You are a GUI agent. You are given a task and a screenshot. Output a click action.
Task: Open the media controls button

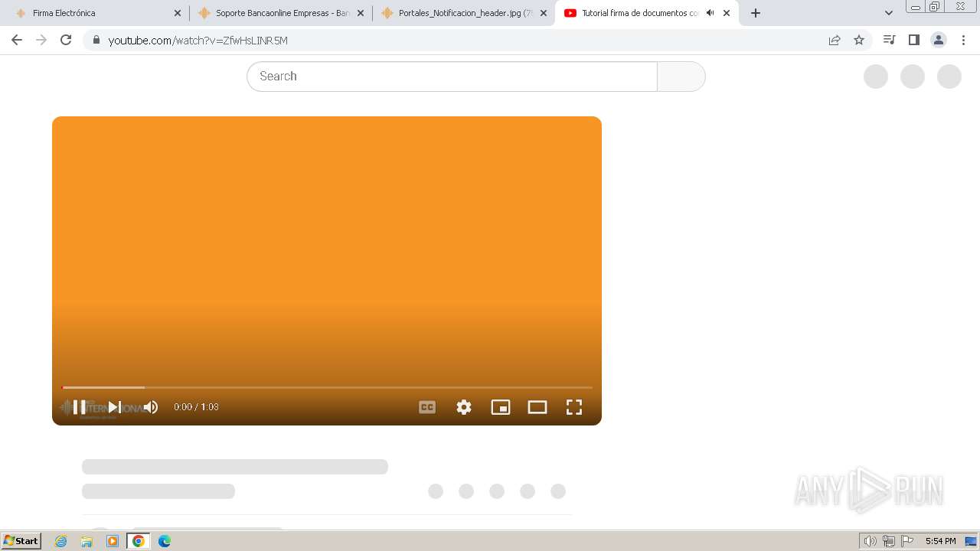tap(889, 40)
